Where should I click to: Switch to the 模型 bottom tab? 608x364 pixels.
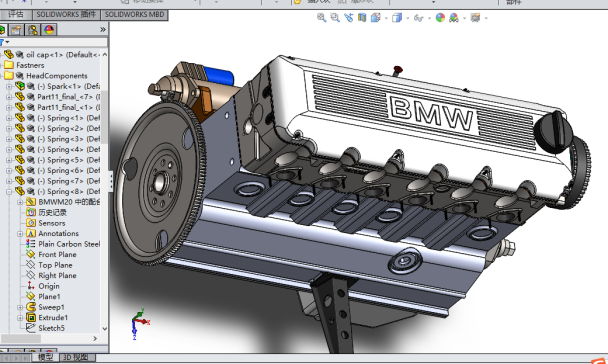(x=45, y=357)
